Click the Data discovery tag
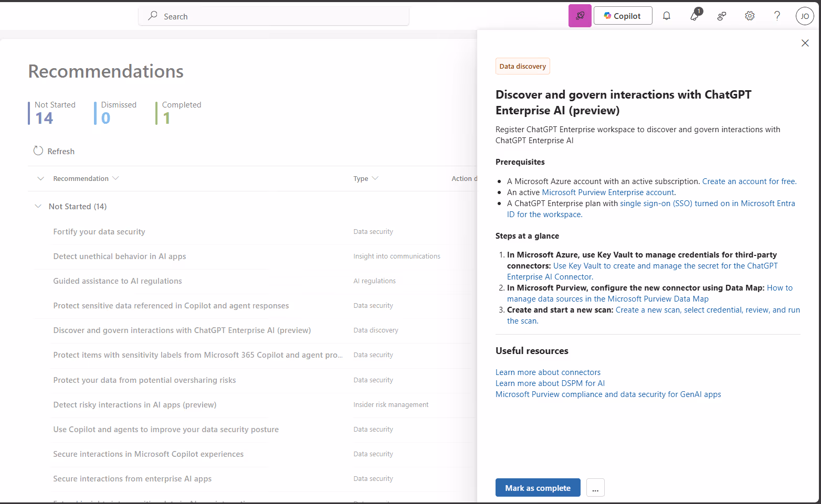Viewport: 821px width, 504px height. click(523, 66)
